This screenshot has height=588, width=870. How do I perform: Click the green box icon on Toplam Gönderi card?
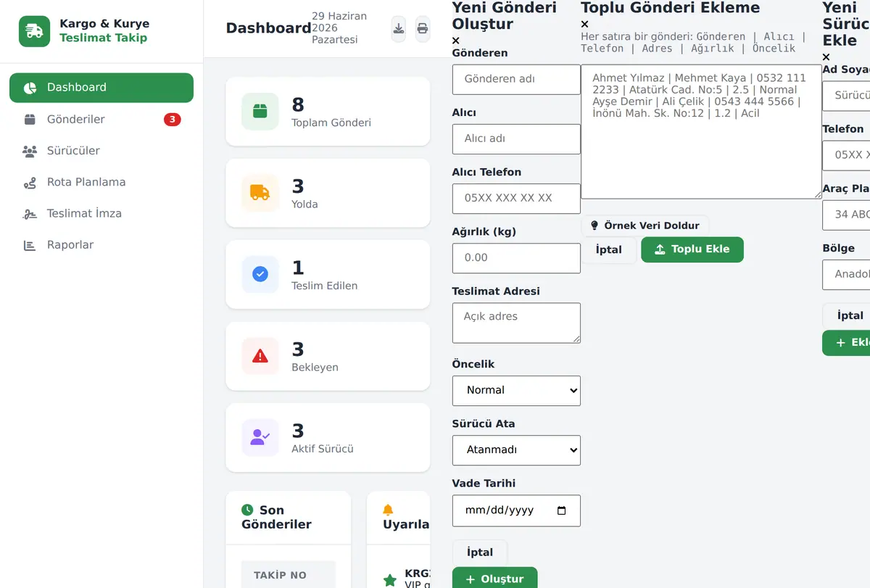(260, 112)
